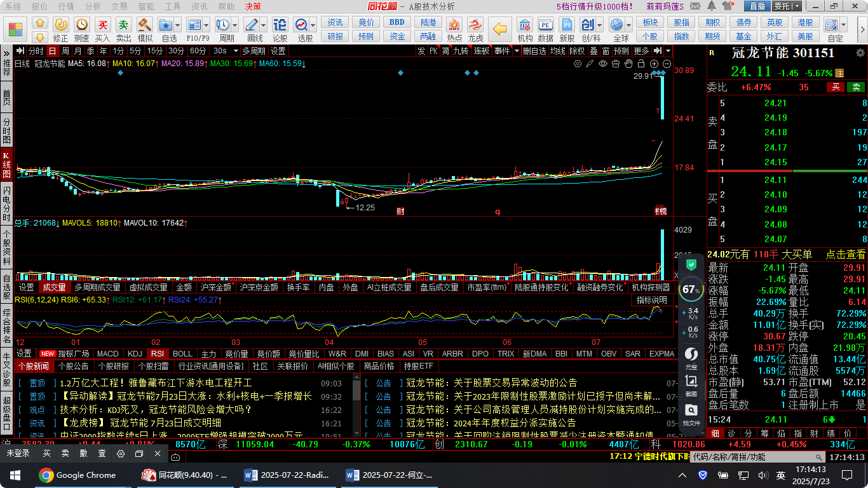Open the 龙虎 dragon-tiger list icon
Viewport: 868px width, 488px height.
[x=475, y=25]
